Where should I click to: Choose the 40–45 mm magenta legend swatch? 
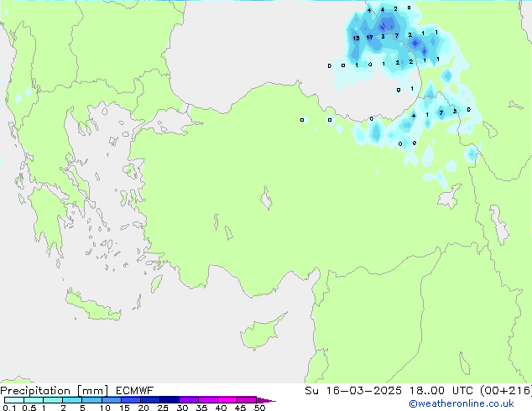[x=227, y=400]
